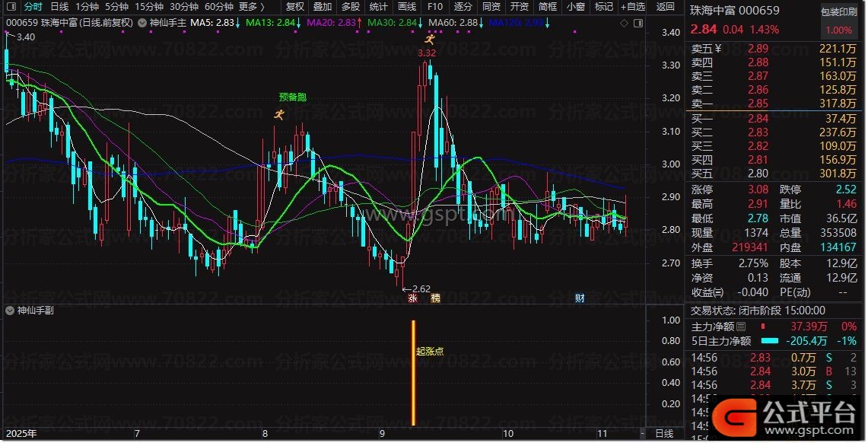Click the red 涨 marker below chart
The width and height of the screenshot is (868, 443).
point(413,298)
